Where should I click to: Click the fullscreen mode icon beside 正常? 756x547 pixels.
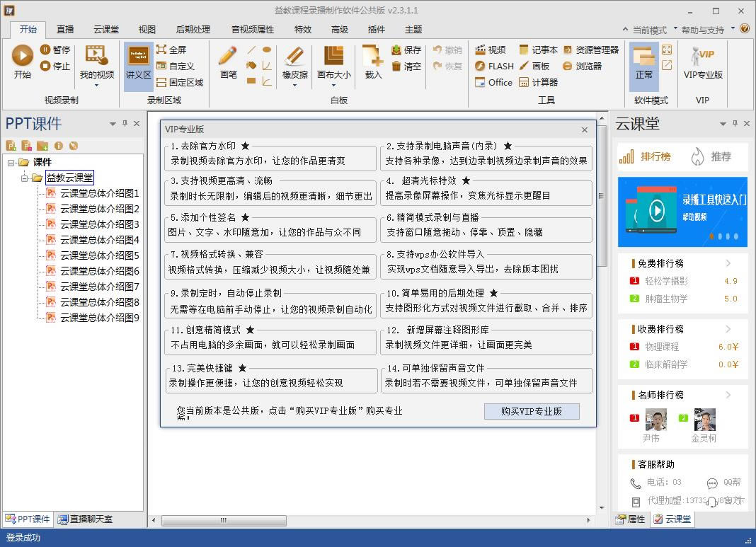coord(667,50)
